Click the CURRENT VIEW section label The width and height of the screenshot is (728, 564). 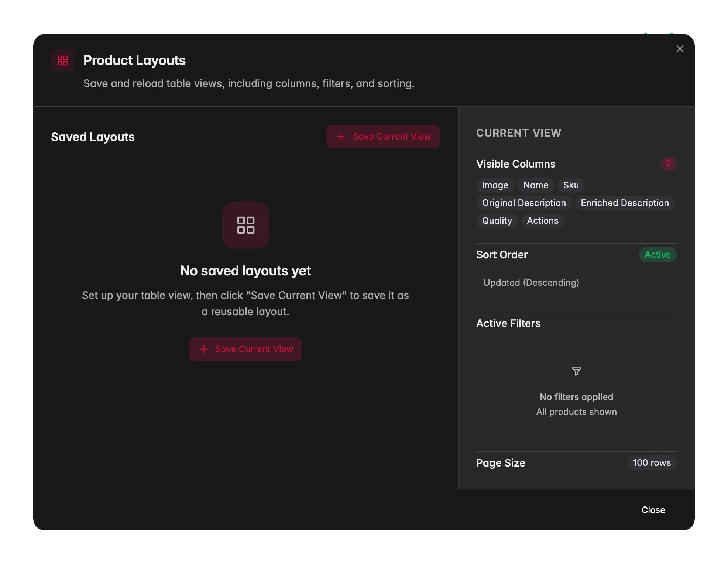coord(519,133)
